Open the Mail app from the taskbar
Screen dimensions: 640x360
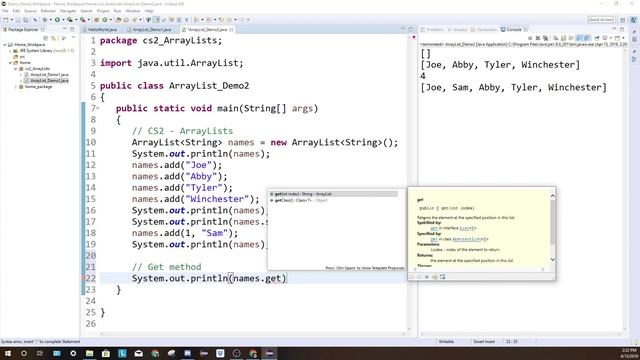139,353
